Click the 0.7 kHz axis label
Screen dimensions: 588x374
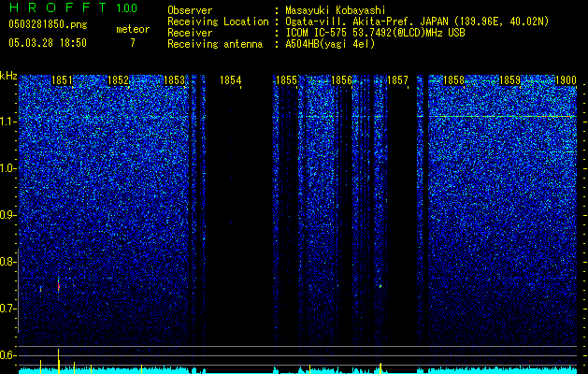[x=7, y=309]
